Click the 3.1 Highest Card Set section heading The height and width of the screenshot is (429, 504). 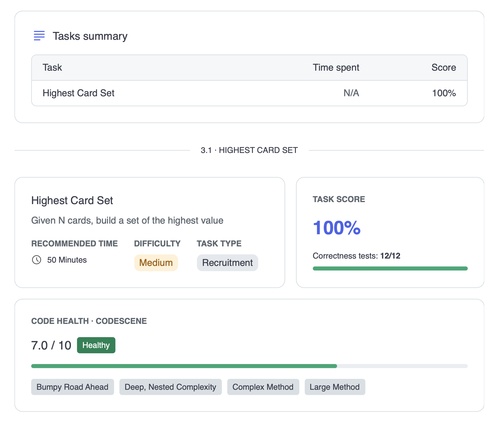point(249,150)
